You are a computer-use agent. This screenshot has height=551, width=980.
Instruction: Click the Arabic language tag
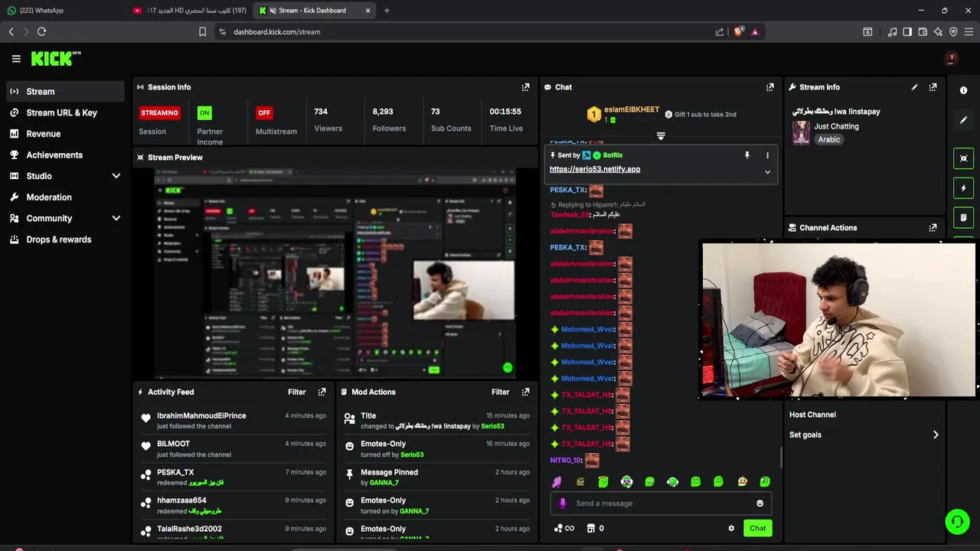coord(829,140)
